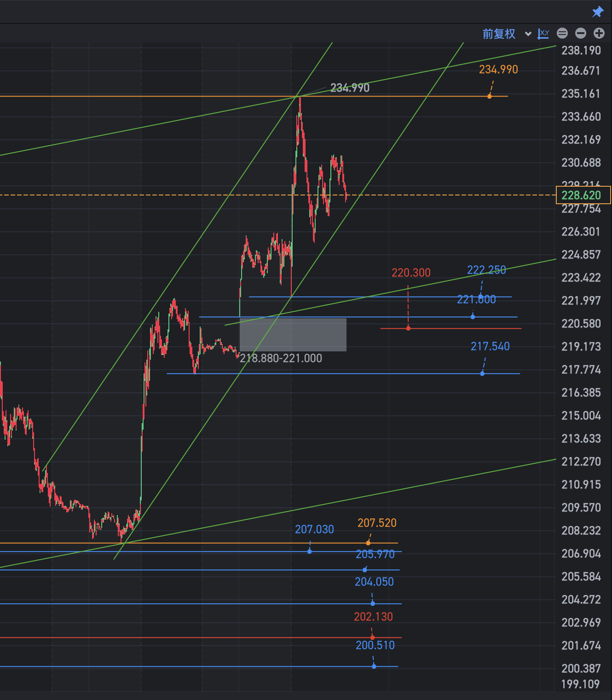Viewport: 612px width, 700px height.
Task: Click the 233.660 value on the price axis
Action: pyautogui.click(x=581, y=117)
